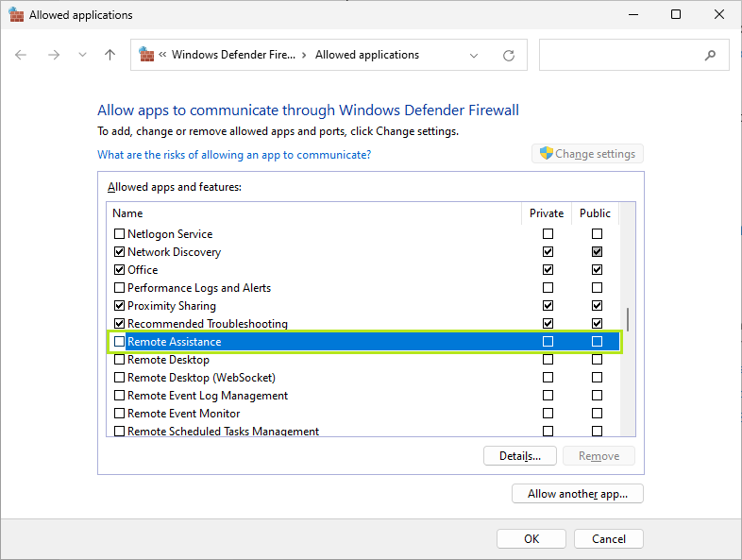The image size is (742, 560).
Task: Select the Remote Assistance row text
Action: 174,342
